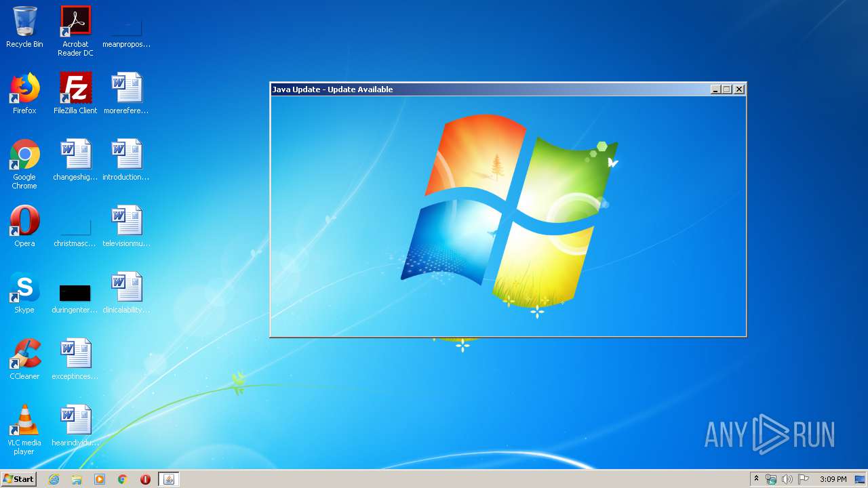
Task: Open VLC media player shortcut
Action: click(x=24, y=430)
